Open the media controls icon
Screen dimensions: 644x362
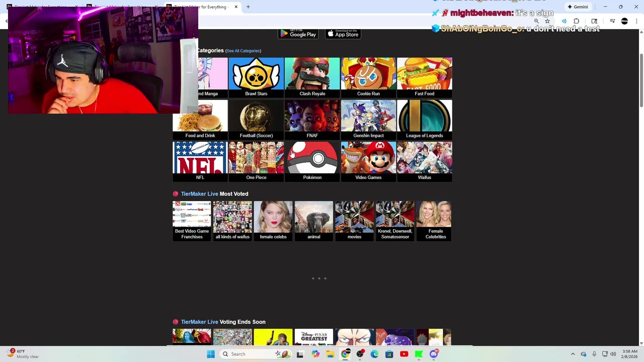612,21
